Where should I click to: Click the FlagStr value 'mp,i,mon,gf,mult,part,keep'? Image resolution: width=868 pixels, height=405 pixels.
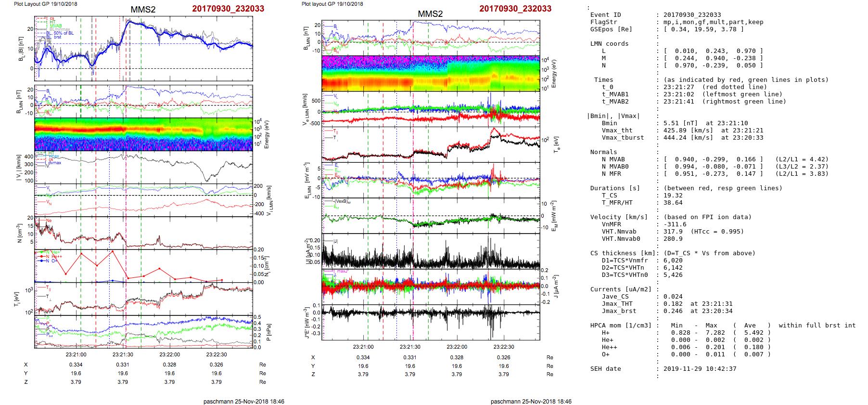(x=713, y=22)
